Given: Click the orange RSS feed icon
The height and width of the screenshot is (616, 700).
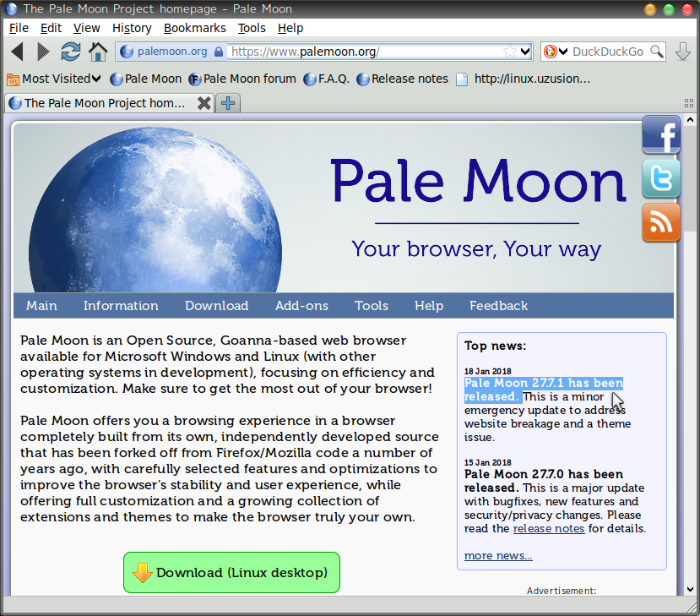Looking at the screenshot, I should tap(661, 222).
